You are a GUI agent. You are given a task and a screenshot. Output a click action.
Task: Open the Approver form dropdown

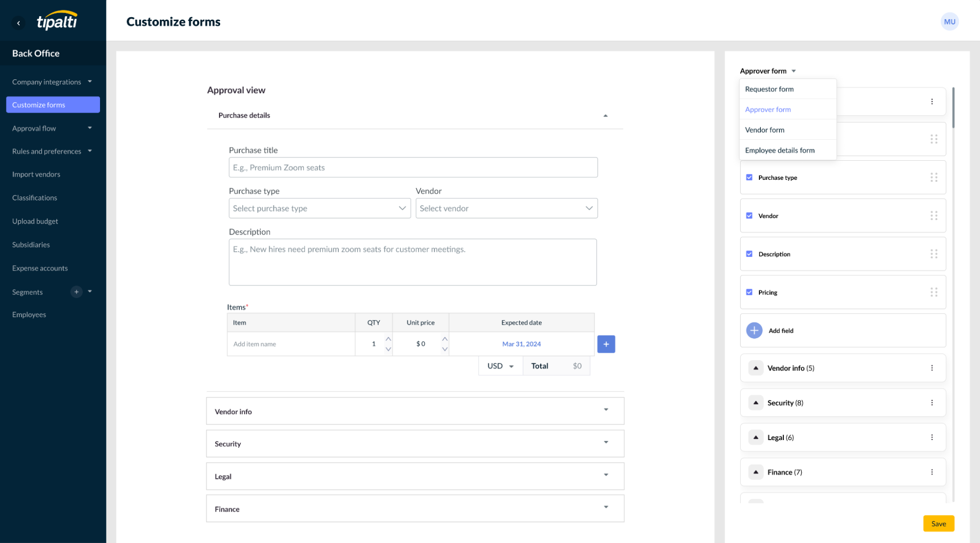(x=768, y=71)
